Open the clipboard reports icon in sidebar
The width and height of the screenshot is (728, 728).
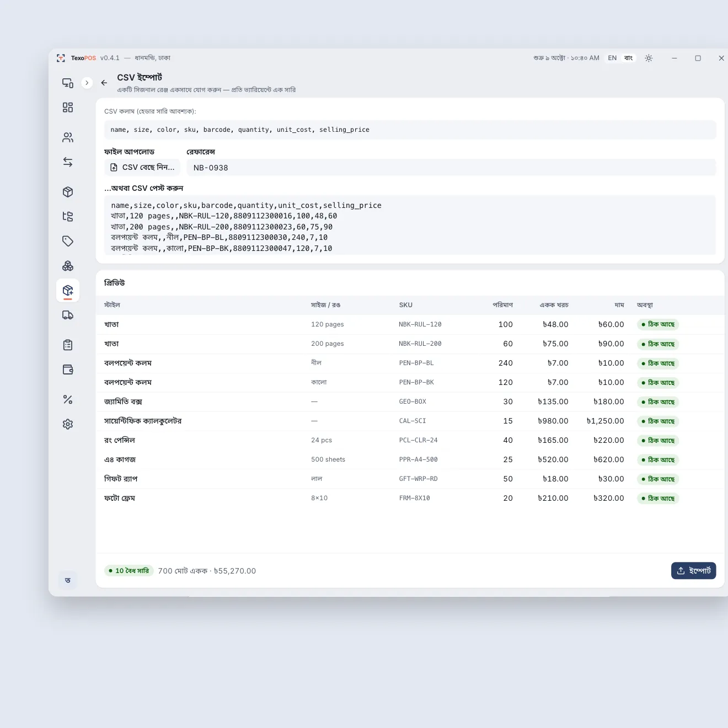click(68, 345)
